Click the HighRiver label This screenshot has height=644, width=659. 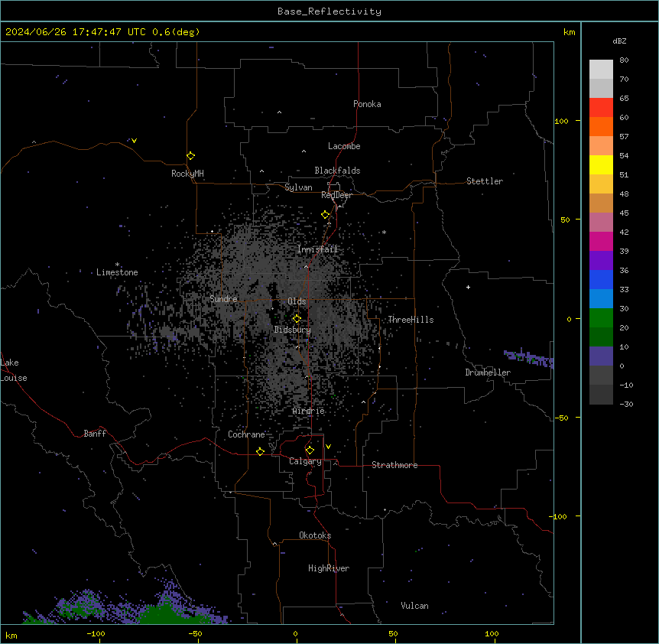(x=329, y=568)
